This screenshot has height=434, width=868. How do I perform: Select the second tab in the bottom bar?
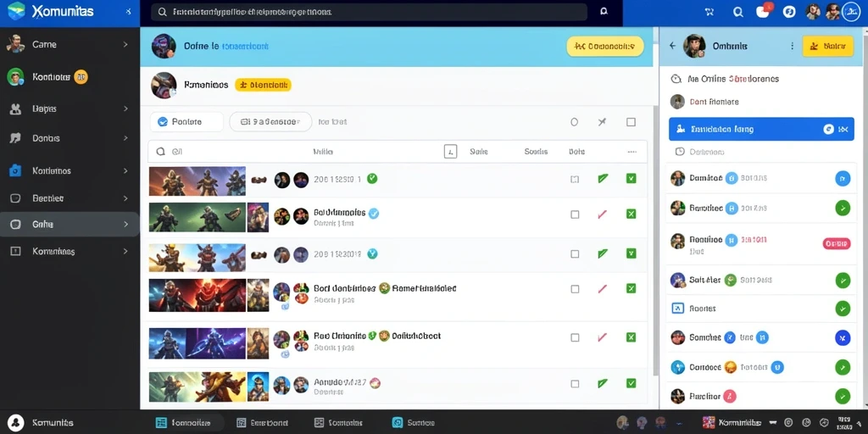coord(262,422)
